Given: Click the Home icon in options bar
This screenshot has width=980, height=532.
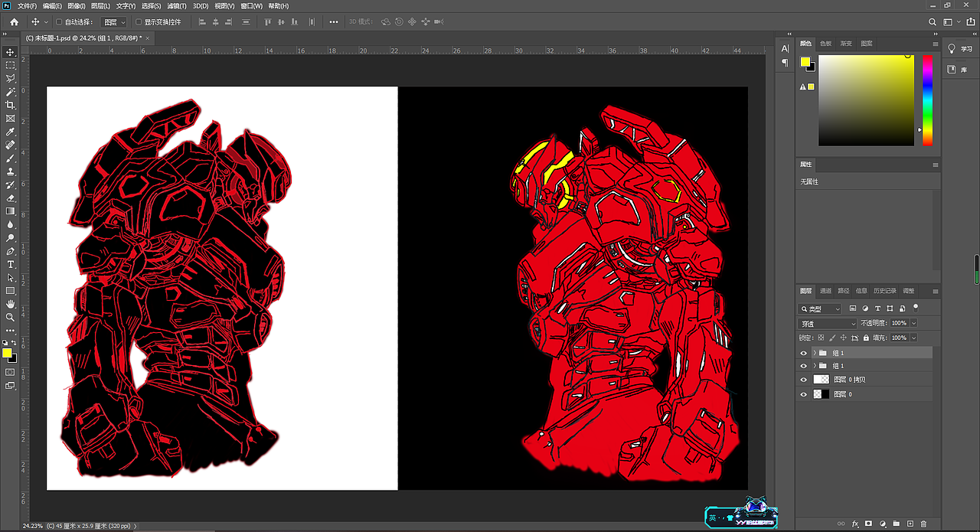Looking at the screenshot, I should 14,22.
